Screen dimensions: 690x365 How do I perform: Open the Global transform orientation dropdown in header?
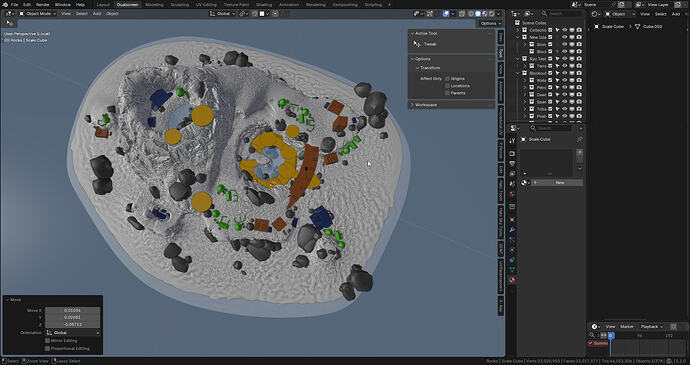(x=223, y=14)
